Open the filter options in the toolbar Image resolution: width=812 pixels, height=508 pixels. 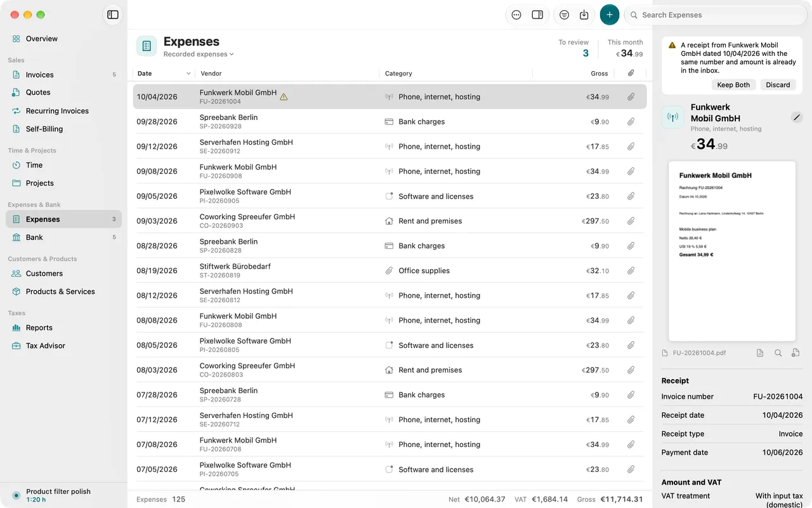click(564, 15)
